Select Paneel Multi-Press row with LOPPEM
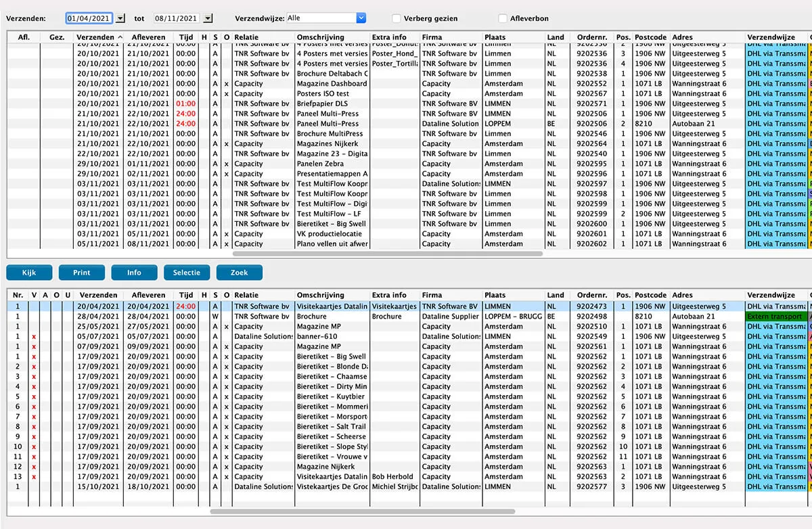The width and height of the screenshot is (812, 529). [409, 124]
